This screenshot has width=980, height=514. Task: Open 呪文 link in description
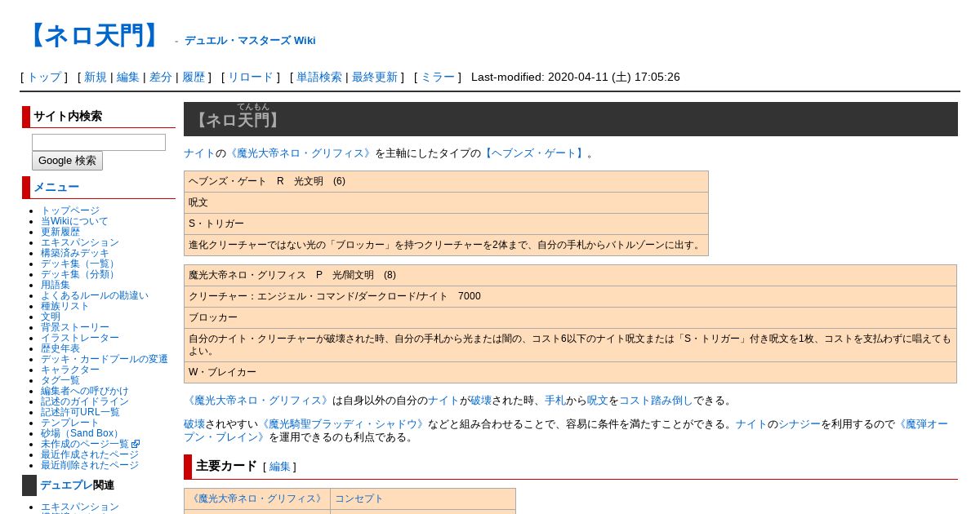[598, 401]
